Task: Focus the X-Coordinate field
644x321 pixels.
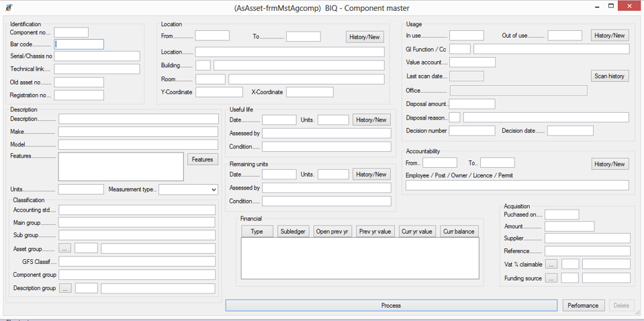Action: pos(310,92)
